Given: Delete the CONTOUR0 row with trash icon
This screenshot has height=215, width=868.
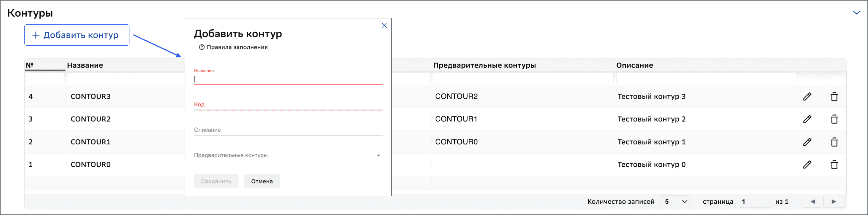Looking at the screenshot, I should pyautogui.click(x=834, y=165).
